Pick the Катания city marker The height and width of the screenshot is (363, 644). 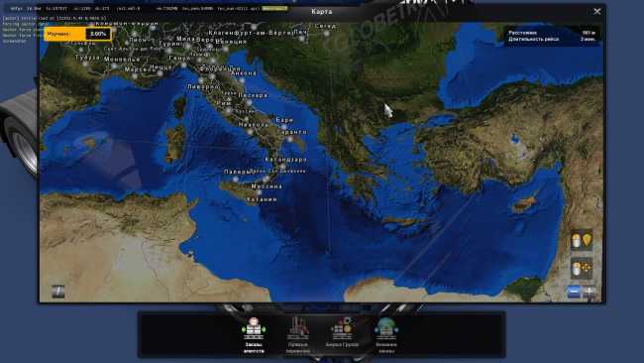262,199
